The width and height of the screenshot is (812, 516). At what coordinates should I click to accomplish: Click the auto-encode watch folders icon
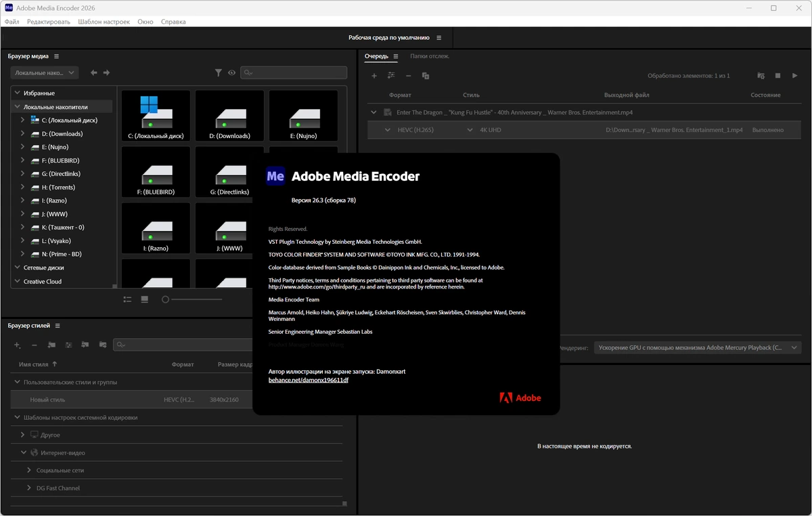[761, 76]
